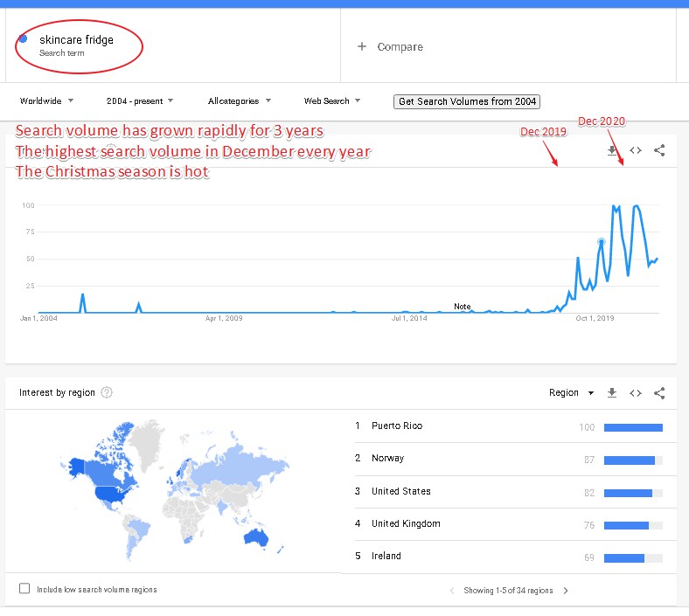Click the plus icon beside Compare

coord(362,46)
